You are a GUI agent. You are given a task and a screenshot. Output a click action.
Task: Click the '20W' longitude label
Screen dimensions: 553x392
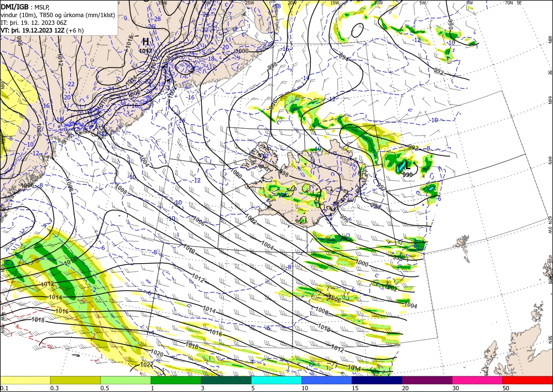[x=291, y=3]
